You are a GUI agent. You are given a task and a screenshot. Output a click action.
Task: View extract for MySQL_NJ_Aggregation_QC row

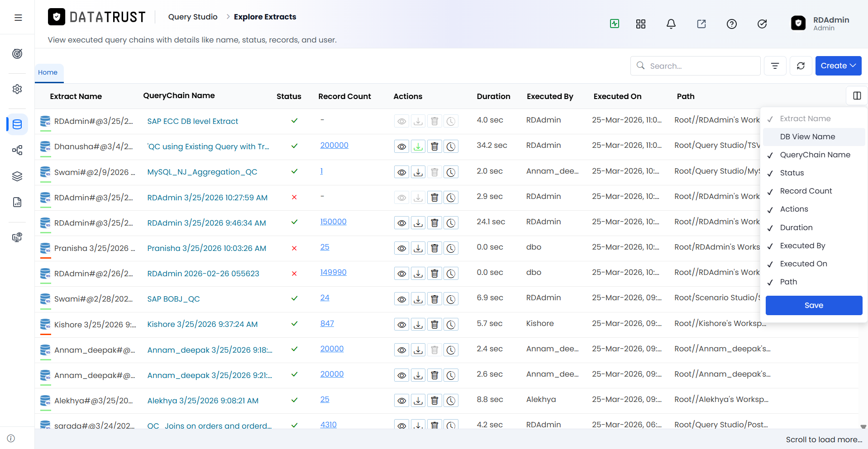tap(401, 172)
